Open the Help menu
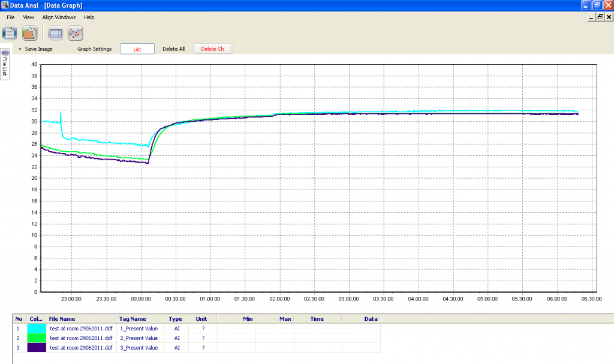The image size is (614, 364). pos(89,17)
